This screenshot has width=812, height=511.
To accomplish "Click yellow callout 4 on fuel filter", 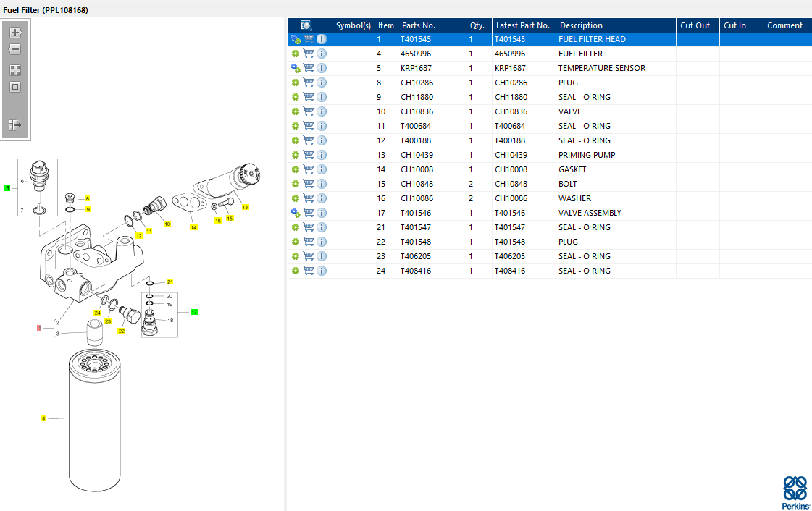I will [x=43, y=418].
